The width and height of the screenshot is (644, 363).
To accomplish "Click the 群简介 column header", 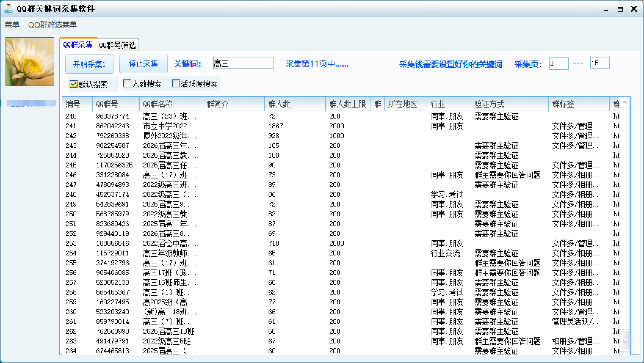I will pos(234,104).
